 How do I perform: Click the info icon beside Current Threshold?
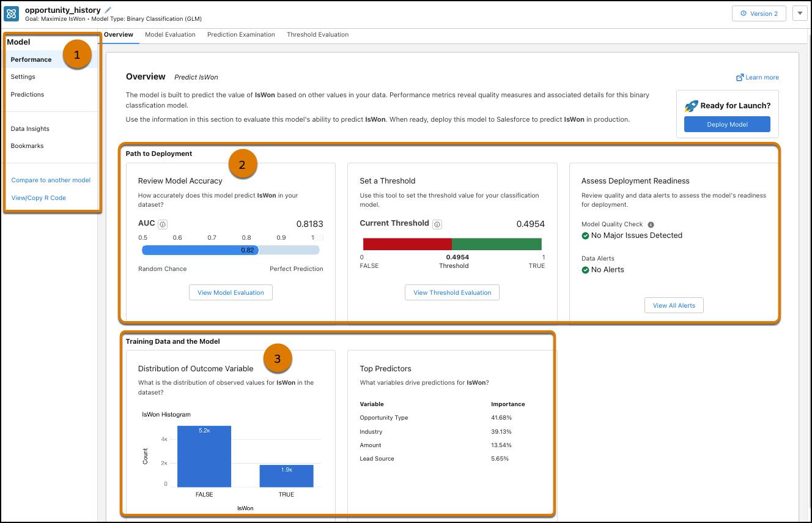(437, 224)
